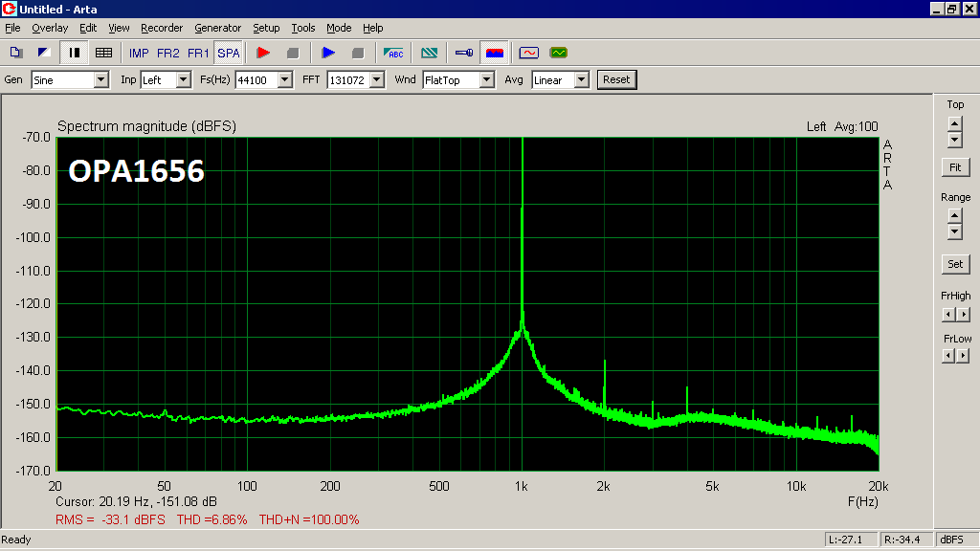Open the Avg averaging type dropdown
The image size is (980, 551).
click(582, 80)
